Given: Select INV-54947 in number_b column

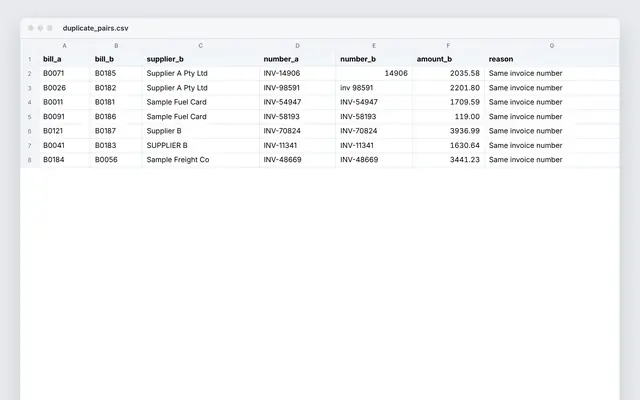Looking at the screenshot, I should coord(374,102).
